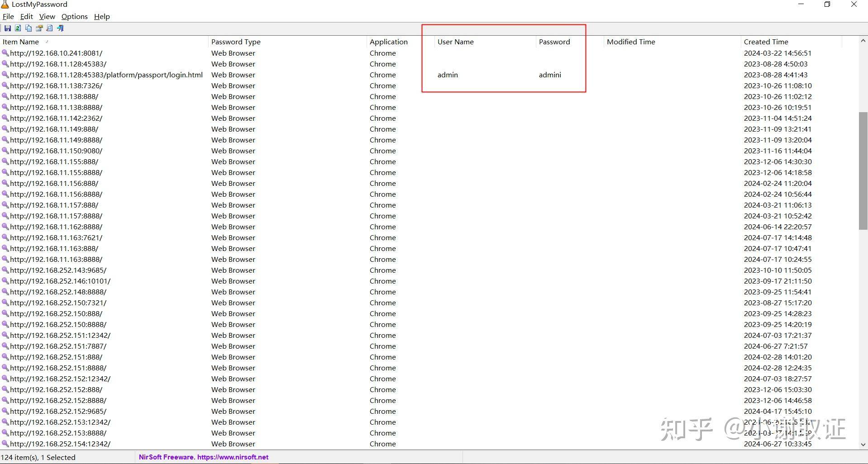Click the Exit door toolbar icon

pos(60,28)
